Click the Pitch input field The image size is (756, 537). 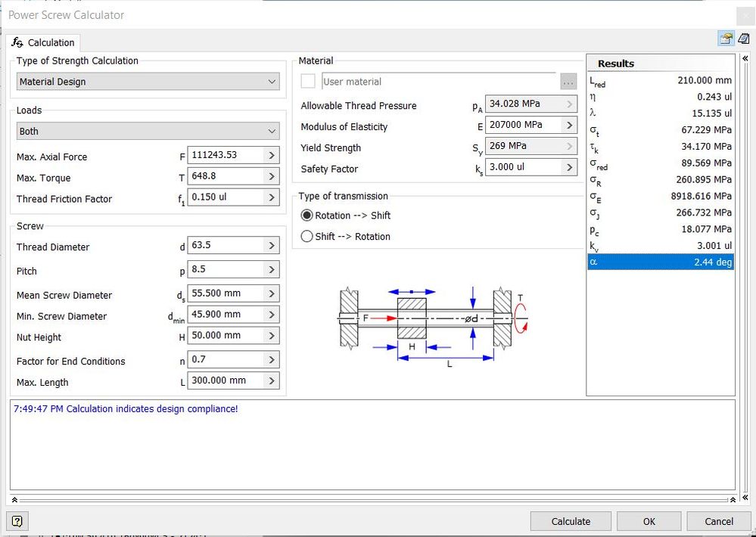click(x=226, y=269)
